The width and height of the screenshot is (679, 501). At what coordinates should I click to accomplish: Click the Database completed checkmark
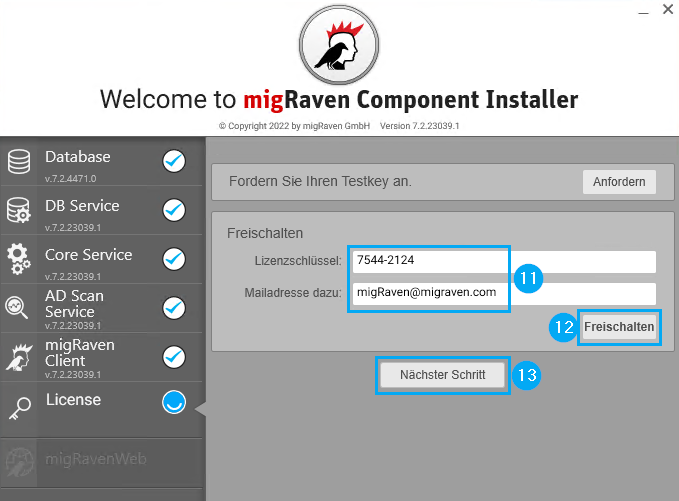click(174, 161)
